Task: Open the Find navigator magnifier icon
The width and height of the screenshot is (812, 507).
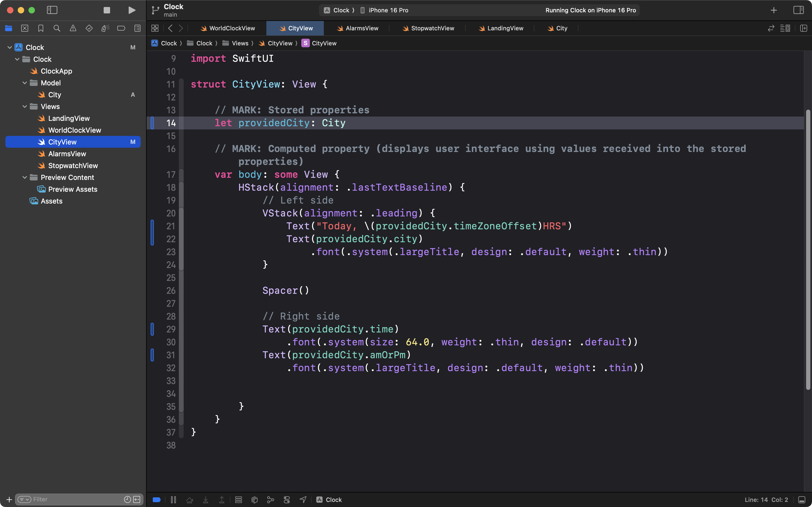Action: click(57, 28)
